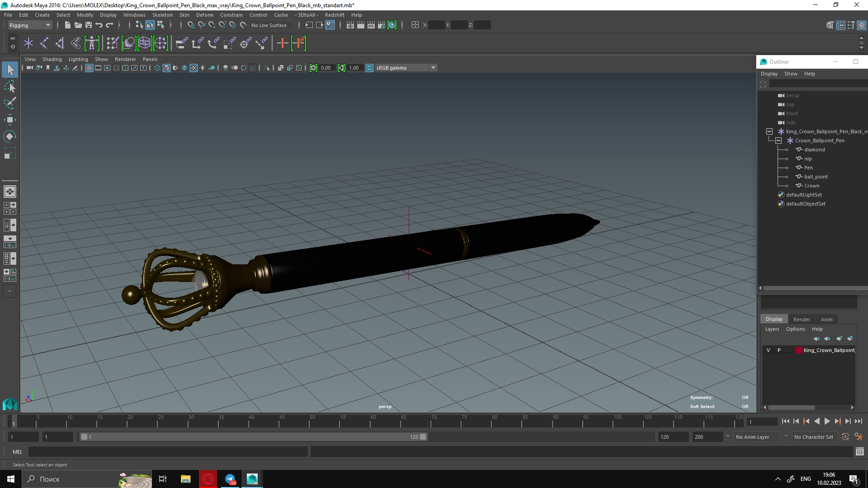Viewport: 868px width, 488px height.
Task: Click the Save Scene icon
Action: click(x=89, y=25)
